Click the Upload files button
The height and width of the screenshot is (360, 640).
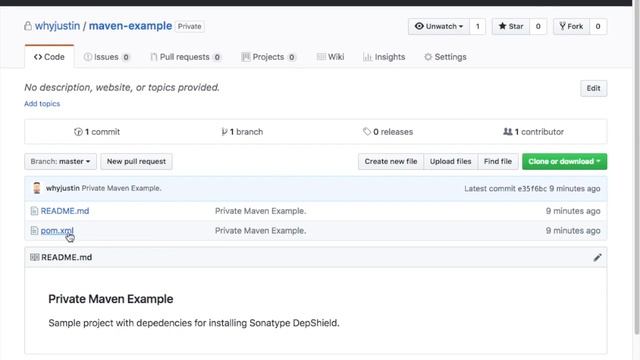click(x=450, y=161)
